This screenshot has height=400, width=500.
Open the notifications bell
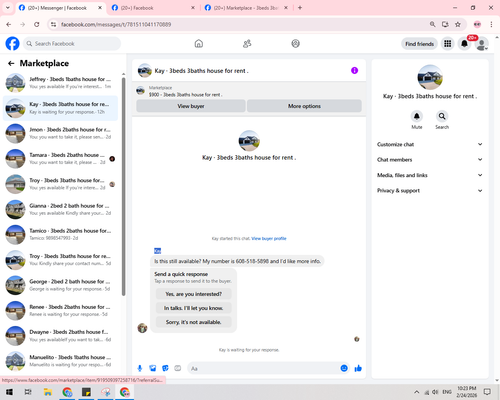point(464,44)
